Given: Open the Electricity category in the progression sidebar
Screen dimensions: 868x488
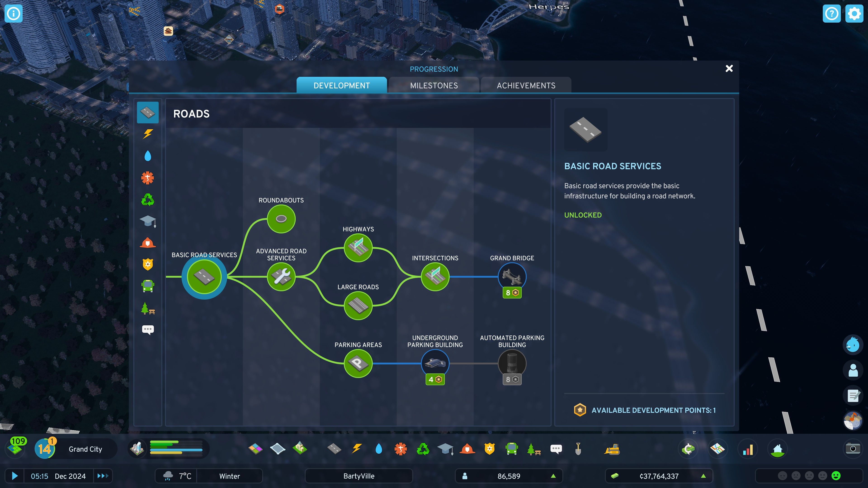Looking at the screenshot, I should [148, 134].
